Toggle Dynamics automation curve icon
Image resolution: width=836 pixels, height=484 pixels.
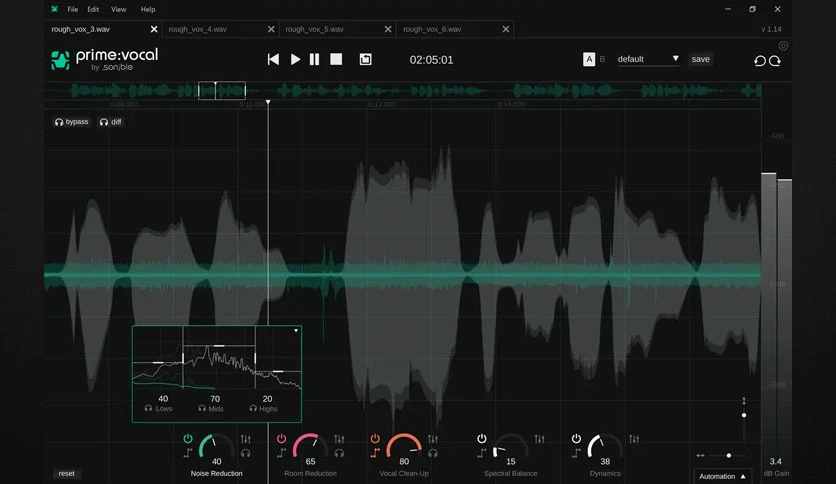pyautogui.click(x=576, y=454)
